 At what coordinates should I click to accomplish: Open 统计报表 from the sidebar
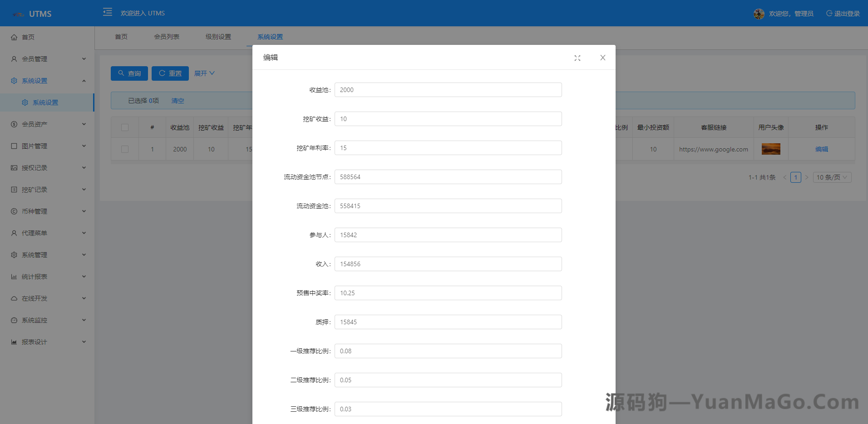click(x=34, y=276)
